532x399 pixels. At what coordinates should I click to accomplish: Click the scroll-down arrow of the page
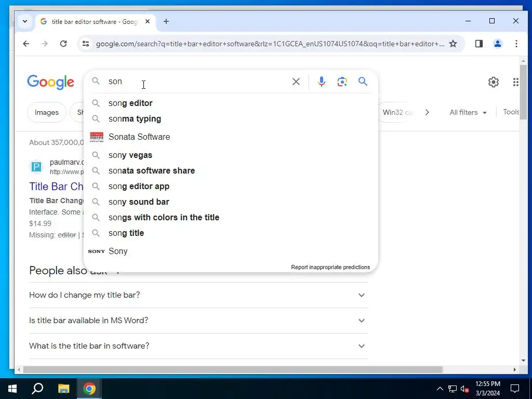pyautogui.click(x=523, y=361)
